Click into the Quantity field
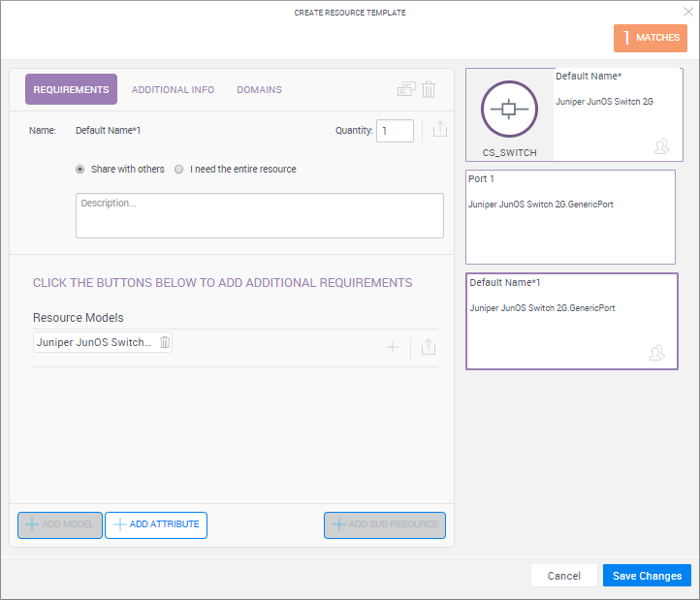Image resolution: width=700 pixels, height=600 pixels. point(395,130)
